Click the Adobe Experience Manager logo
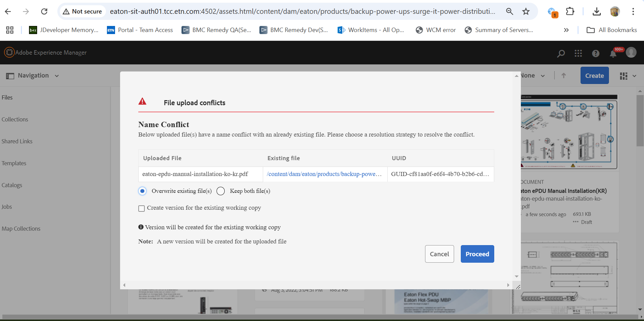The height and width of the screenshot is (321, 644). (x=9, y=52)
